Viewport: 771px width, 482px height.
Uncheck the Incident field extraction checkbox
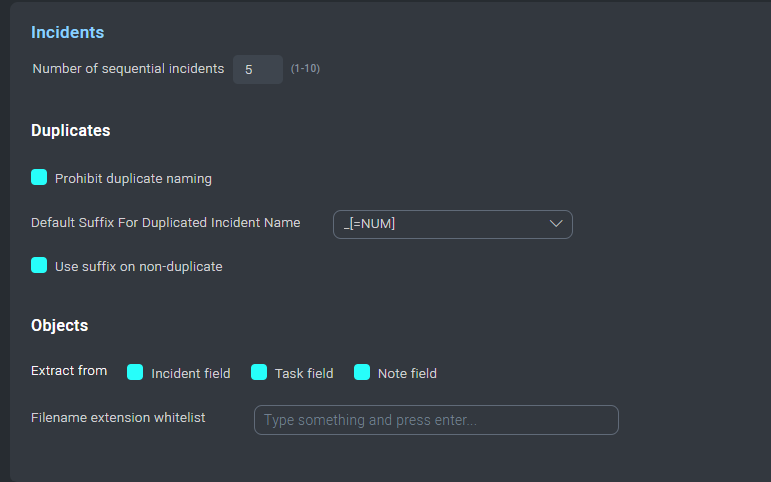135,372
